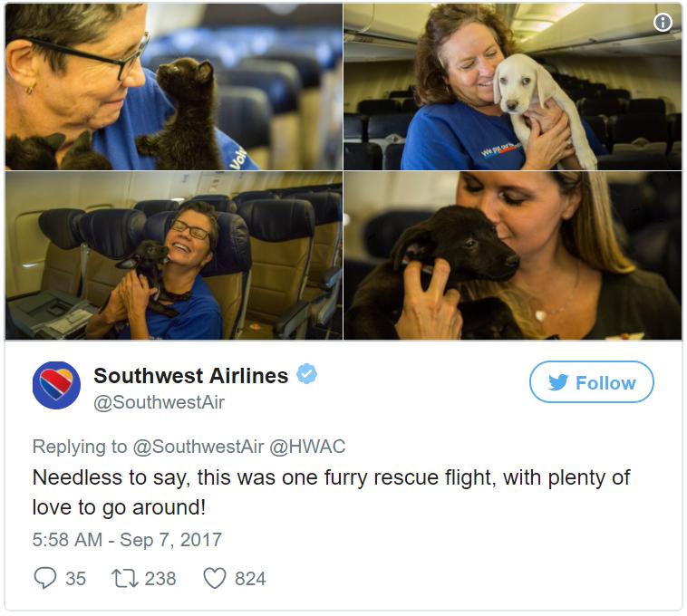
Task: Click the info icon on the photo collage
Action: (x=663, y=22)
